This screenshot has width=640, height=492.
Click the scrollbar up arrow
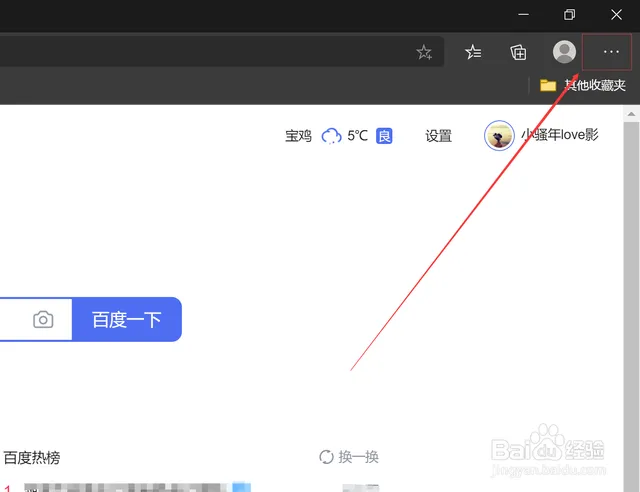coord(631,114)
